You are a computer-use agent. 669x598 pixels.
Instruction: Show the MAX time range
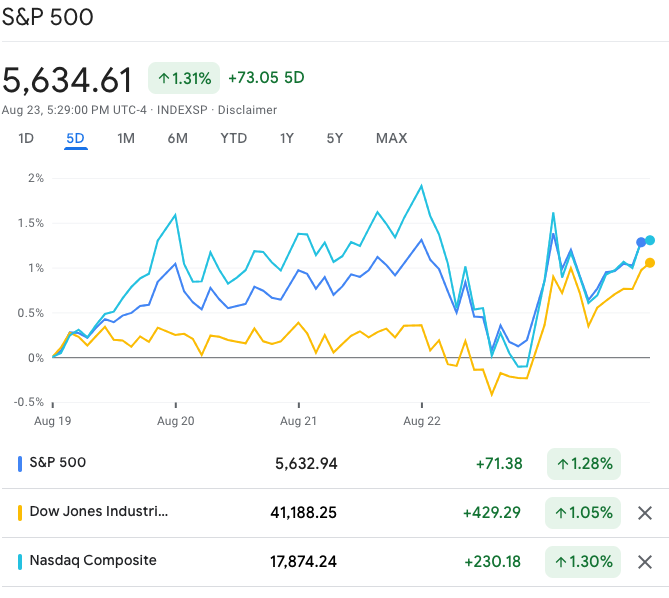pos(391,138)
